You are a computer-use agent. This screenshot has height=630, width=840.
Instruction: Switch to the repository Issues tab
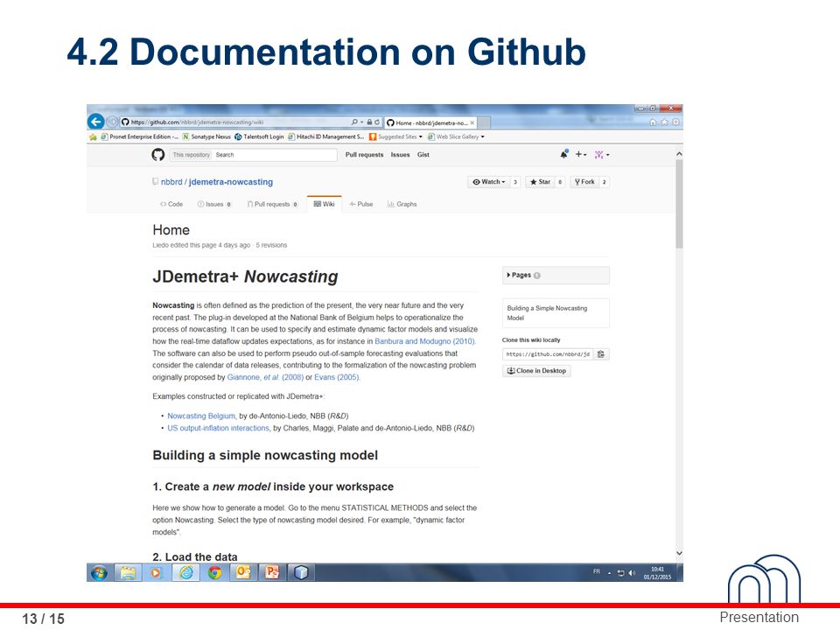coord(213,204)
